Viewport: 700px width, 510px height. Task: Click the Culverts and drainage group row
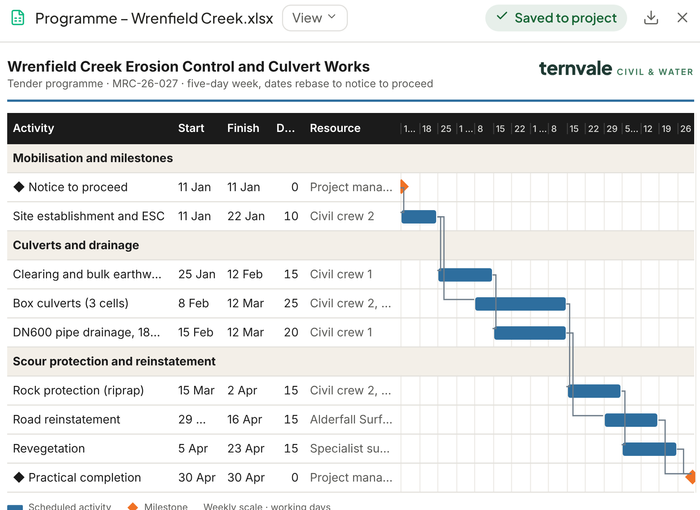click(x=350, y=245)
